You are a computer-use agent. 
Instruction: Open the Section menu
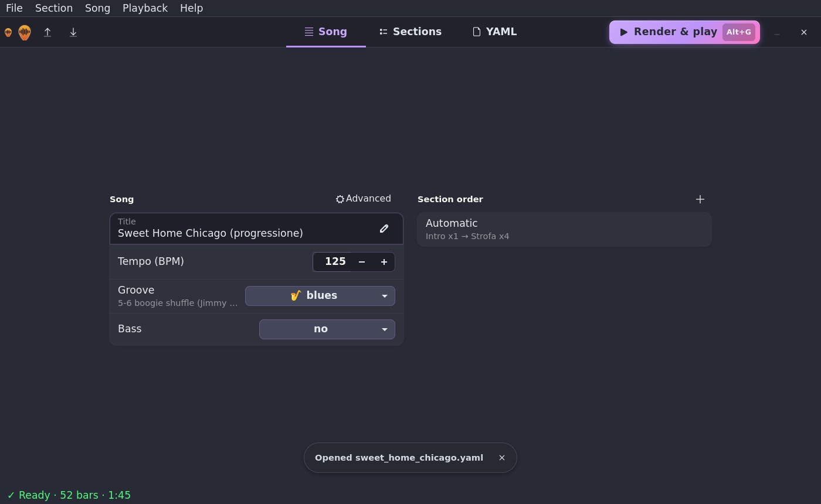tap(54, 8)
